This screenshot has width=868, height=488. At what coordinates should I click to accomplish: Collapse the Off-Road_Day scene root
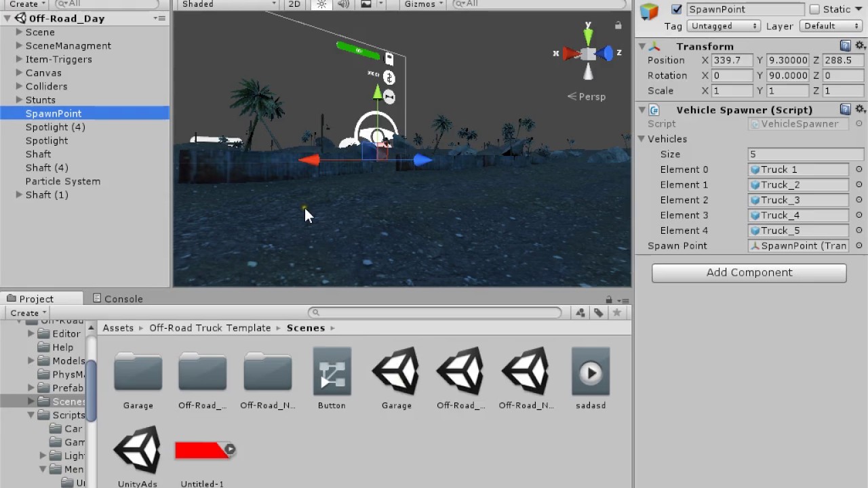tap(8, 18)
